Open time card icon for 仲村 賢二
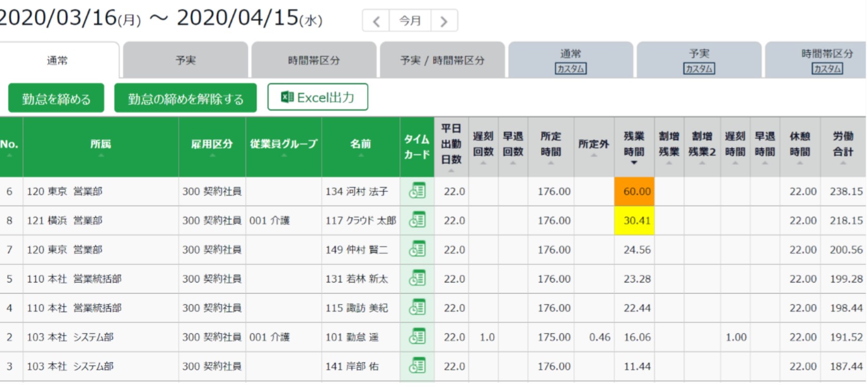The height and width of the screenshot is (387, 868). point(417,249)
